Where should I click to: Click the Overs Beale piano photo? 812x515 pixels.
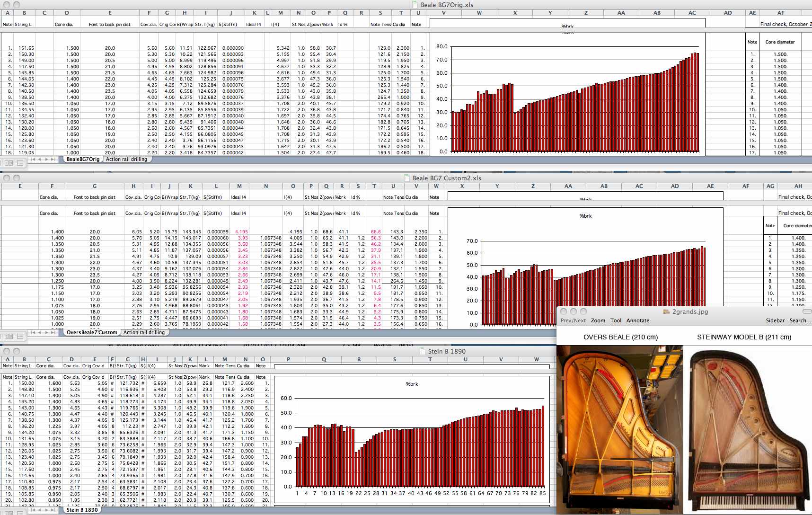click(620, 429)
